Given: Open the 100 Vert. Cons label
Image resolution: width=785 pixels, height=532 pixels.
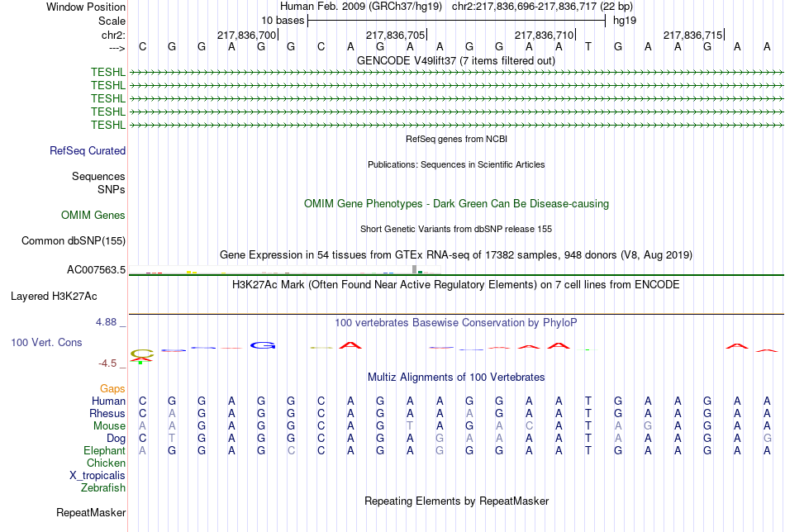Looking at the screenshot, I should [46, 342].
